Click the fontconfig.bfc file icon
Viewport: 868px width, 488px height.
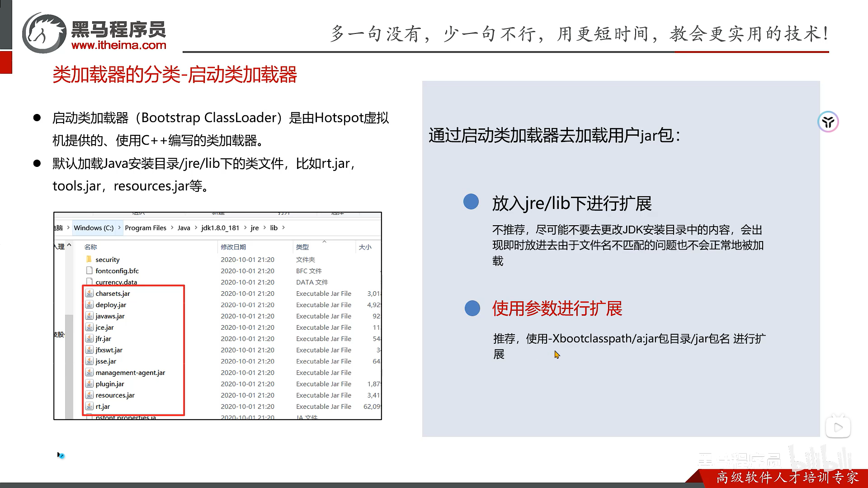(x=90, y=270)
